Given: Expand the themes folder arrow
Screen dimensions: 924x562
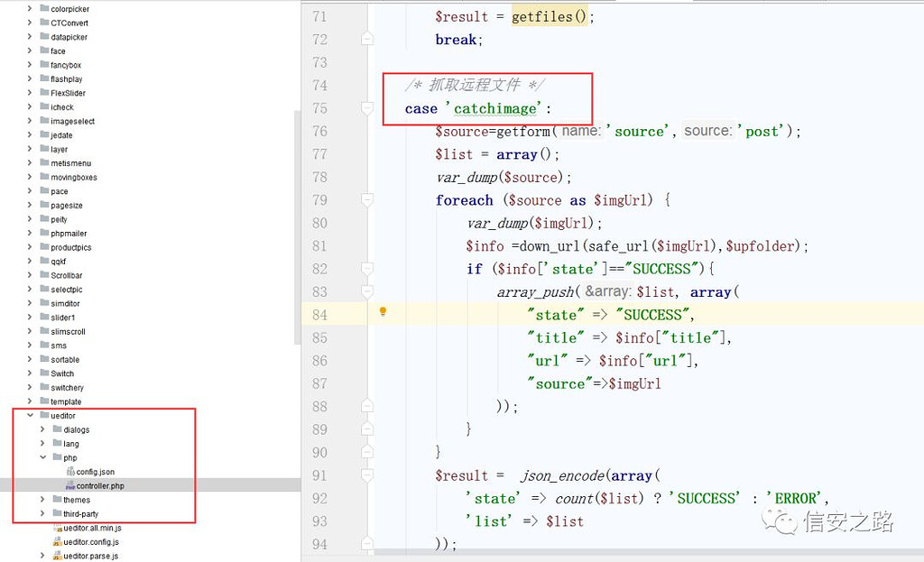Looking at the screenshot, I should click(x=42, y=500).
